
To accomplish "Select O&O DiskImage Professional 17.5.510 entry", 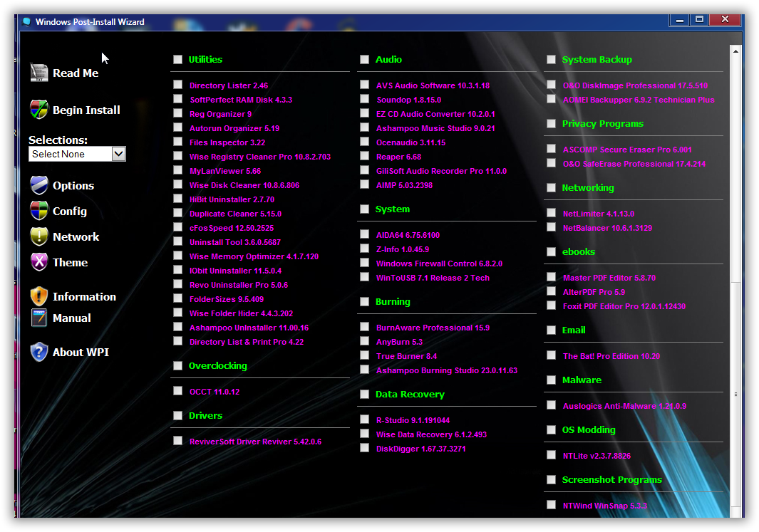I will coord(635,85).
